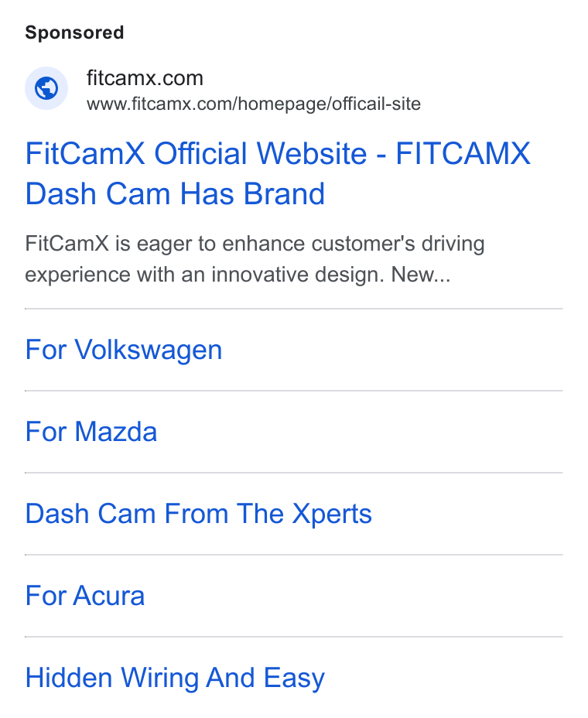
Task: Click the ad description about driving experience
Action: pos(255,258)
